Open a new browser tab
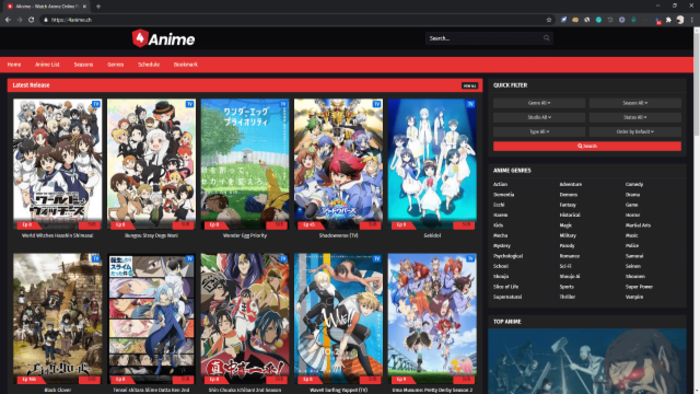This screenshot has width=700, height=394. click(98, 6)
